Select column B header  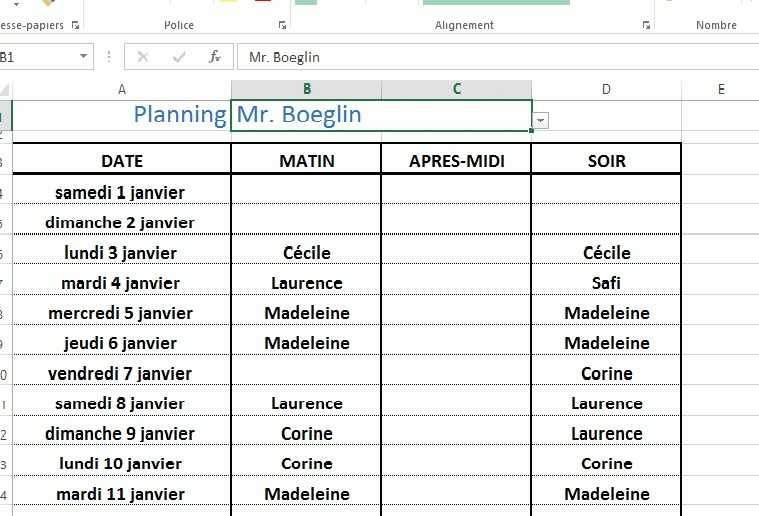coord(307,89)
